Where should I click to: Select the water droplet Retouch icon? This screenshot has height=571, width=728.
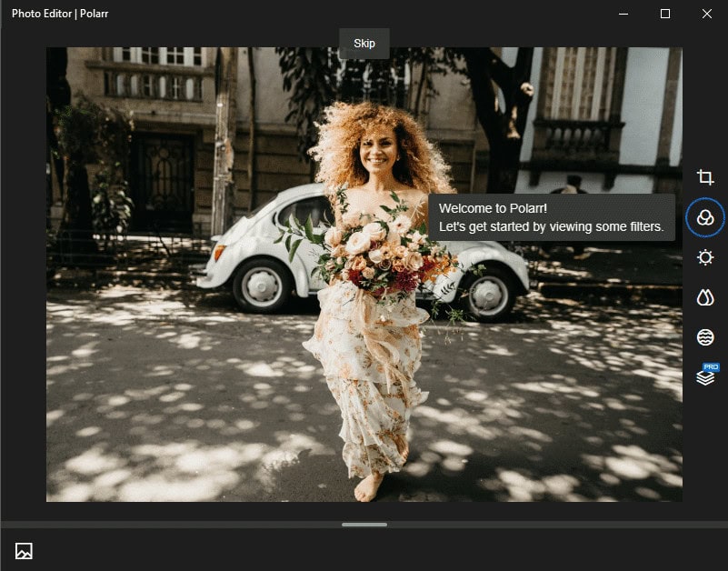point(706,296)
